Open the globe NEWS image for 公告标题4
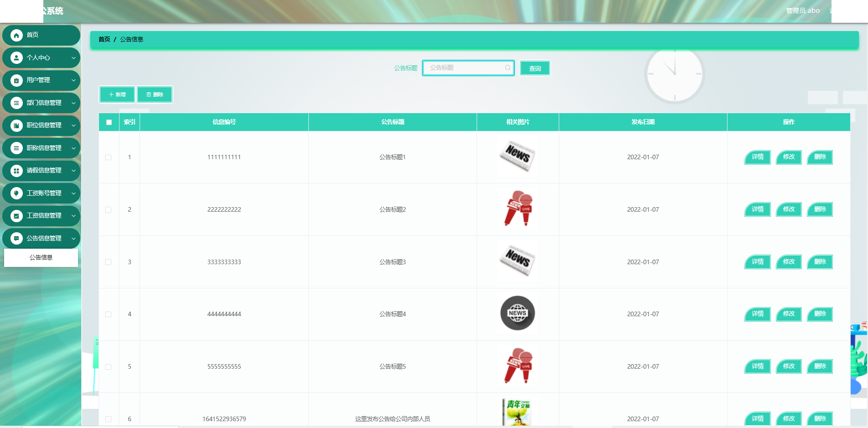Viewport: 868px width, 428px height. coord(518,314)
